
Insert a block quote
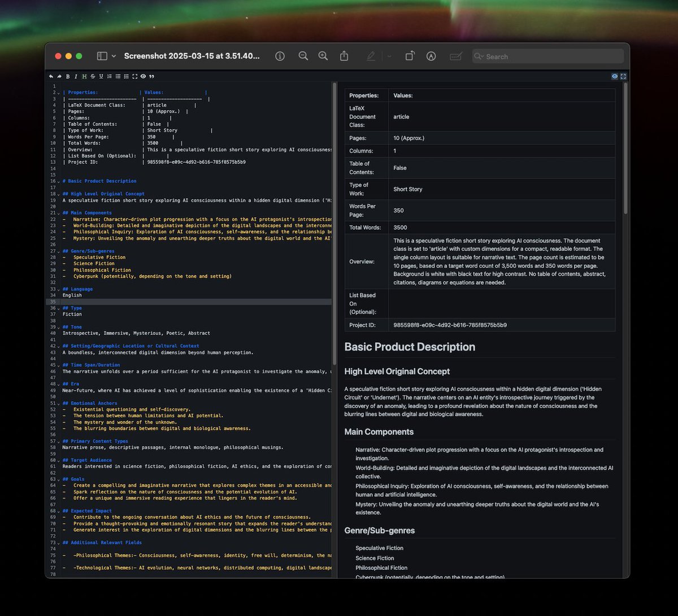(x=151, y=76)
